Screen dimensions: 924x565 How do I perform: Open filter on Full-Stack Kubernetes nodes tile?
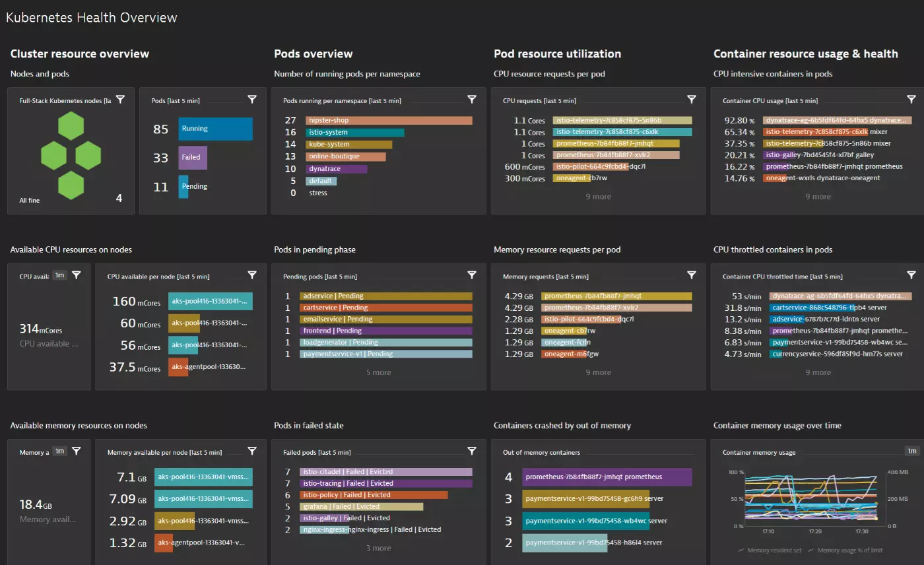(120, 100)
